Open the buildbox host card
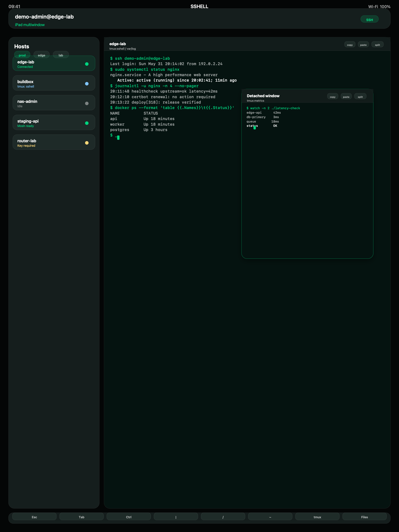 tap(54, 83)
